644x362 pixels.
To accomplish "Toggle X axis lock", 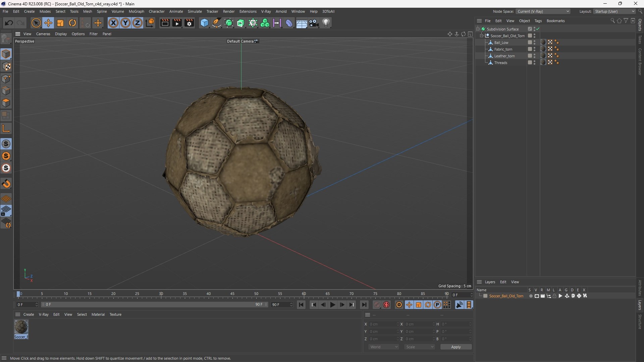I will 113,23.
